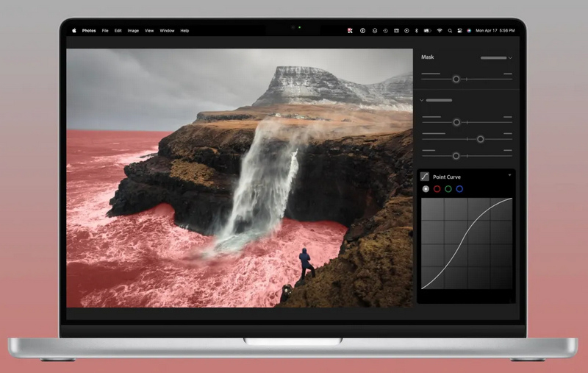588x373 pixels.
Task: Open the Photos app menu
Action: (x=89, y=30)
